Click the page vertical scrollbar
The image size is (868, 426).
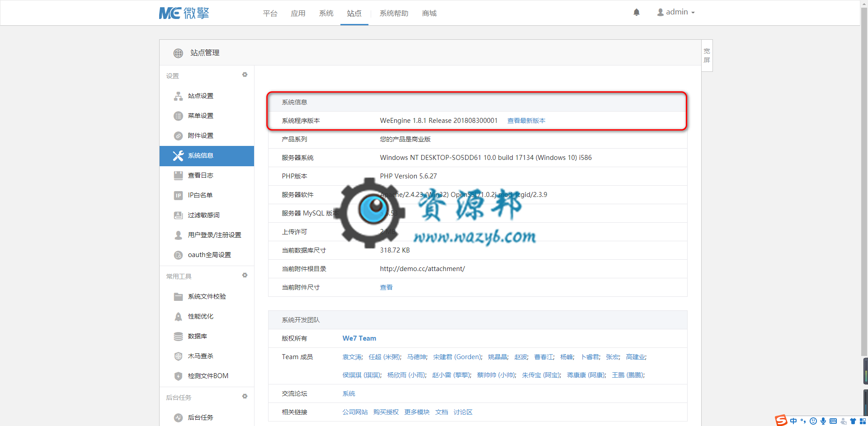(864, 181)
